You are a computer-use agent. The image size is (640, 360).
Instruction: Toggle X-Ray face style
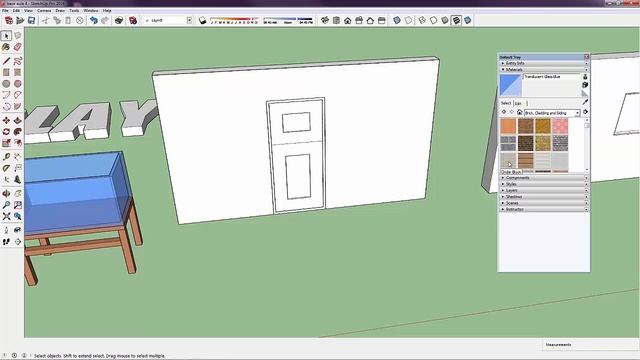click(397, 20)
